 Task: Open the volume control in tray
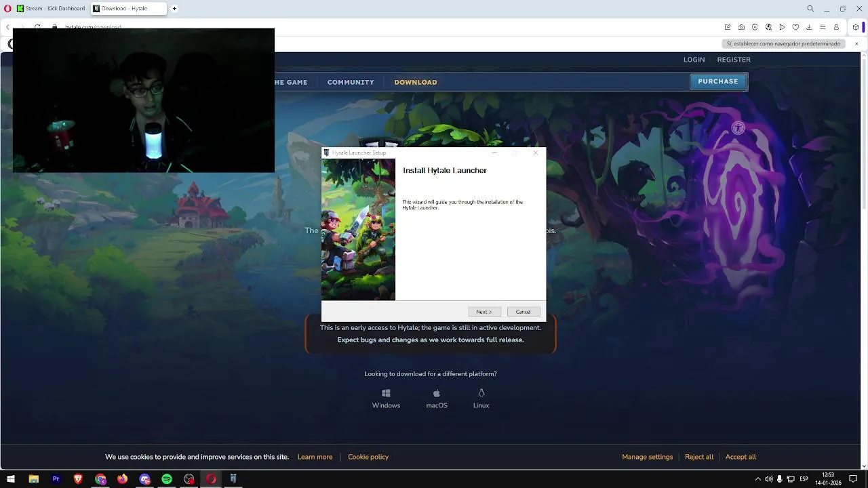click(x=769, y=479)
